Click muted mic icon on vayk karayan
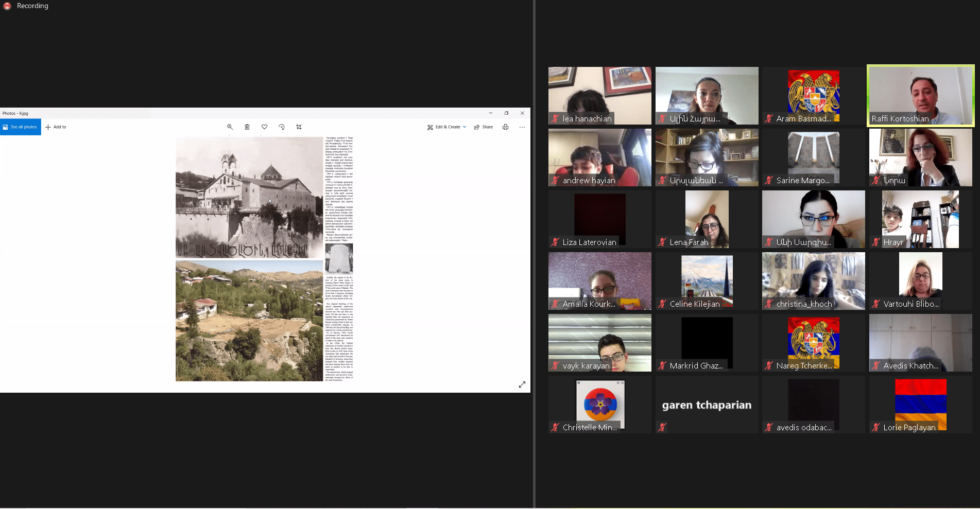 click(556, 365)
